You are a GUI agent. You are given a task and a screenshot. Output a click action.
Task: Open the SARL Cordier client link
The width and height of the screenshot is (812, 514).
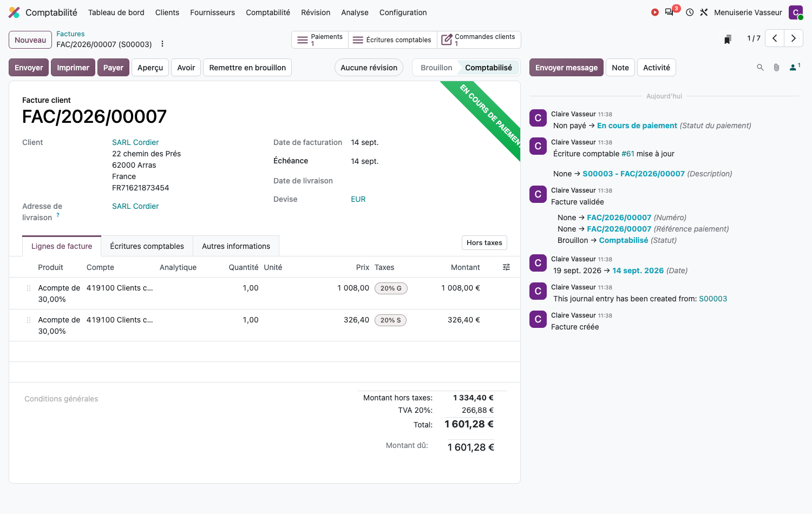point(135,142)
